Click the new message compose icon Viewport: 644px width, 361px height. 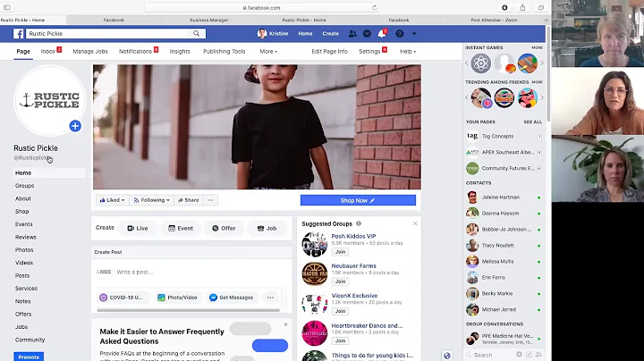click(x=529, y=355)
